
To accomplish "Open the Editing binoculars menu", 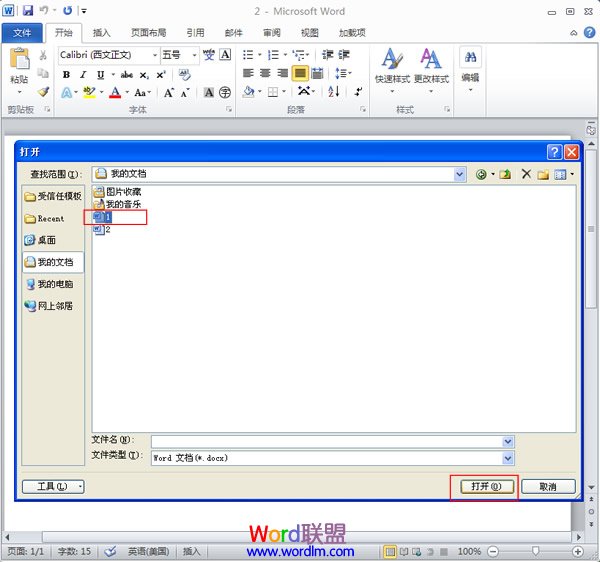I will (x=470, y=69).
